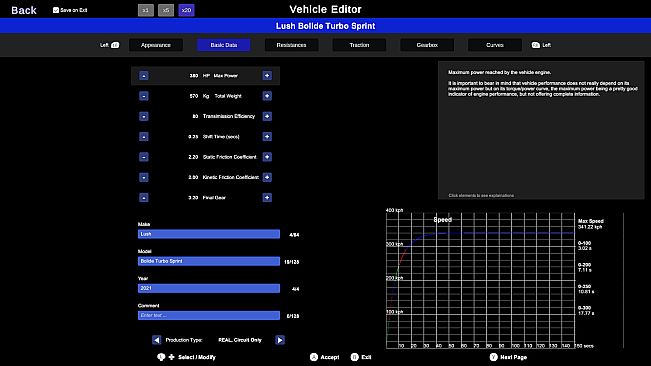Screen dimensions: 651x366
Task: Click the LB bumper icon before Appearance
Action: [115, 45]
